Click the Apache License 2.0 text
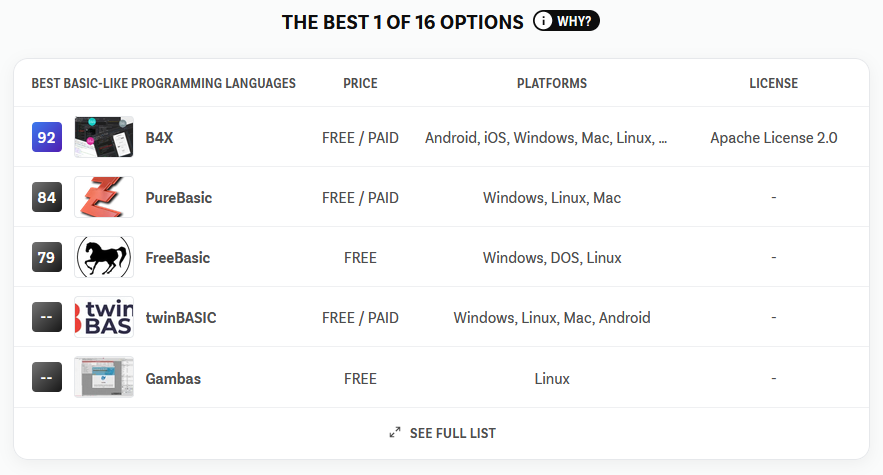 tap(774, 137)
